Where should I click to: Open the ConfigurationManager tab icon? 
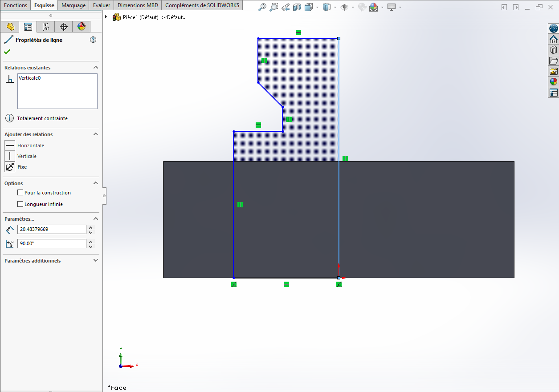click(x=46, y=27)
